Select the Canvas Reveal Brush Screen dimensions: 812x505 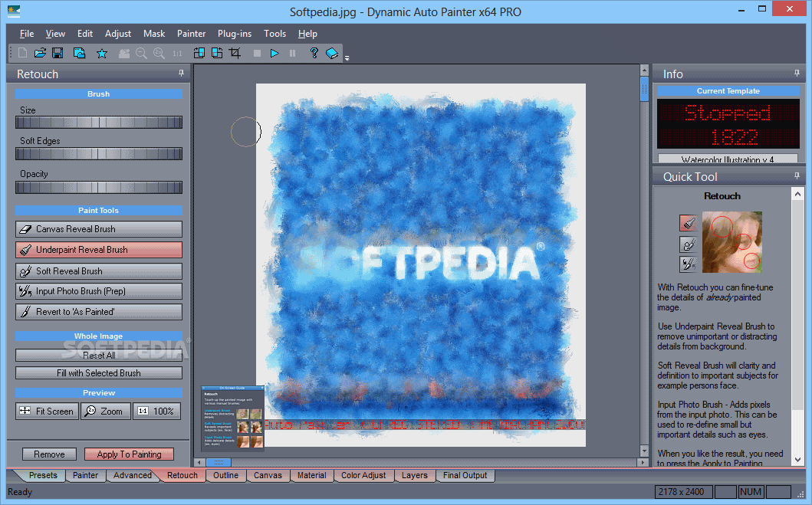click(x=99, y=228)
